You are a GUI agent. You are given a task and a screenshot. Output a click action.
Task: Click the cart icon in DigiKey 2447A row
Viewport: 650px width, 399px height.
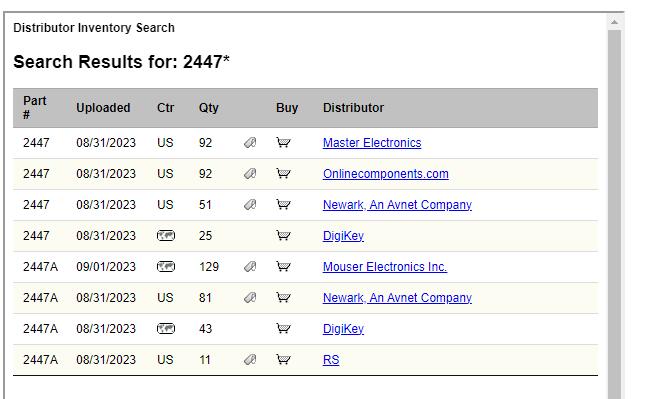pos(284,329)
